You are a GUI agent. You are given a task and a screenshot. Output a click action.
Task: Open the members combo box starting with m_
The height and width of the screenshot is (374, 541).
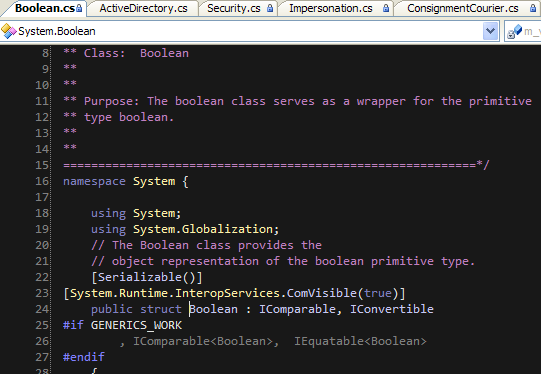523,31
